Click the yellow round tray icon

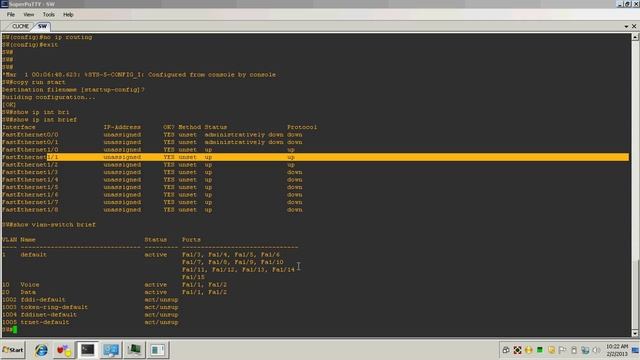click(x=529, y=350)
